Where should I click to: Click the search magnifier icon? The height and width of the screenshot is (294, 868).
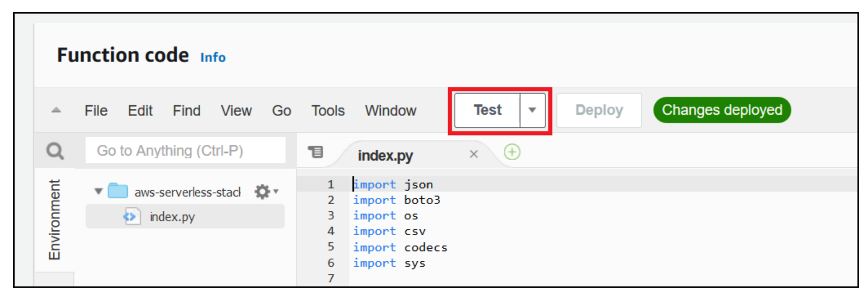(x=55, y=151)
